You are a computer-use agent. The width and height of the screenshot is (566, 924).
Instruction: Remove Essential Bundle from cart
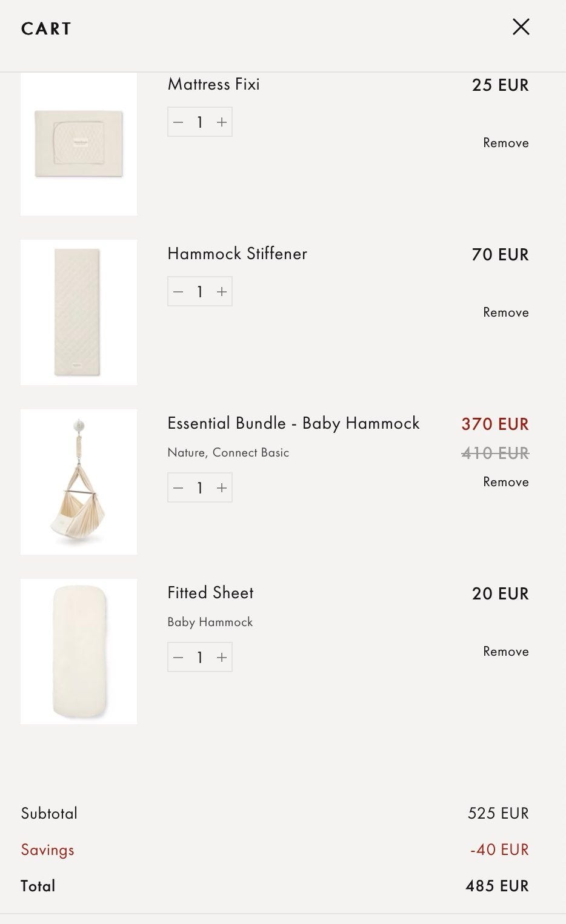point(505,482)
